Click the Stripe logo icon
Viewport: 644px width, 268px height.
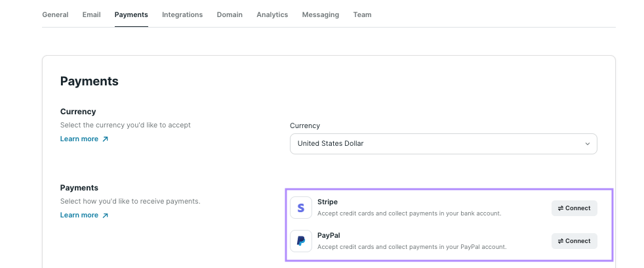pos(300,208)
